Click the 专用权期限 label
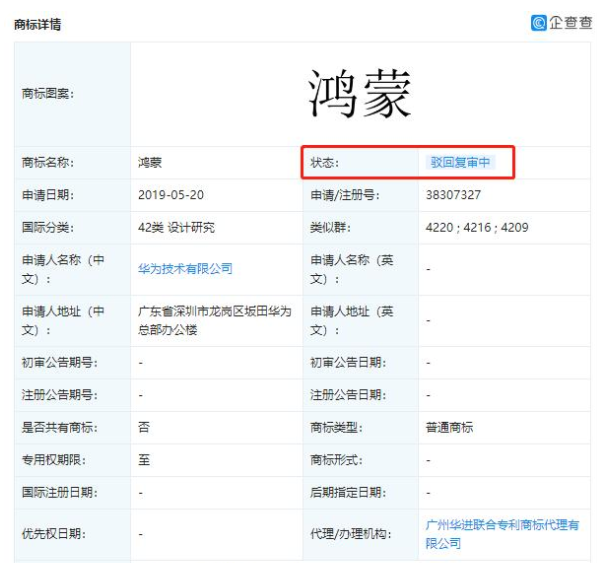The height and width of the screenshot is (563, 597). pos(54,460)
